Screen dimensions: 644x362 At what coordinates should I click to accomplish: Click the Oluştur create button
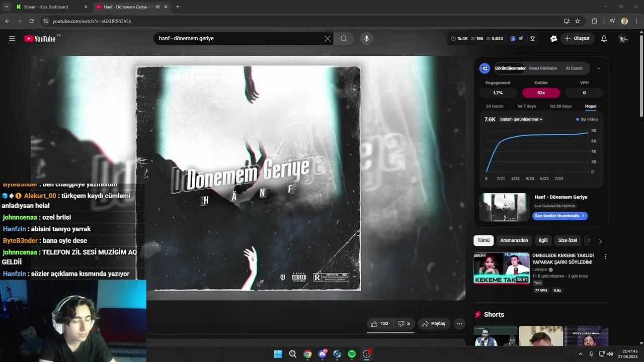click(x=577, y=39)
